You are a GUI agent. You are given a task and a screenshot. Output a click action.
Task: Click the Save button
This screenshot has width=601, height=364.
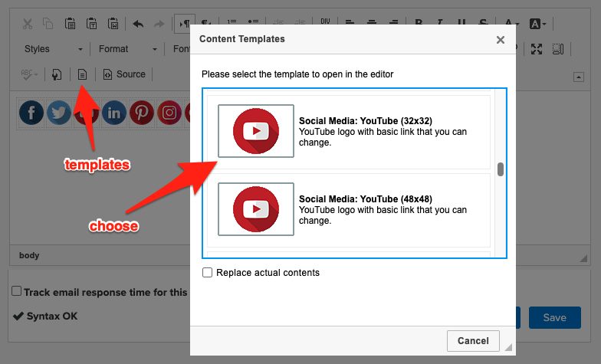point(554,317)
